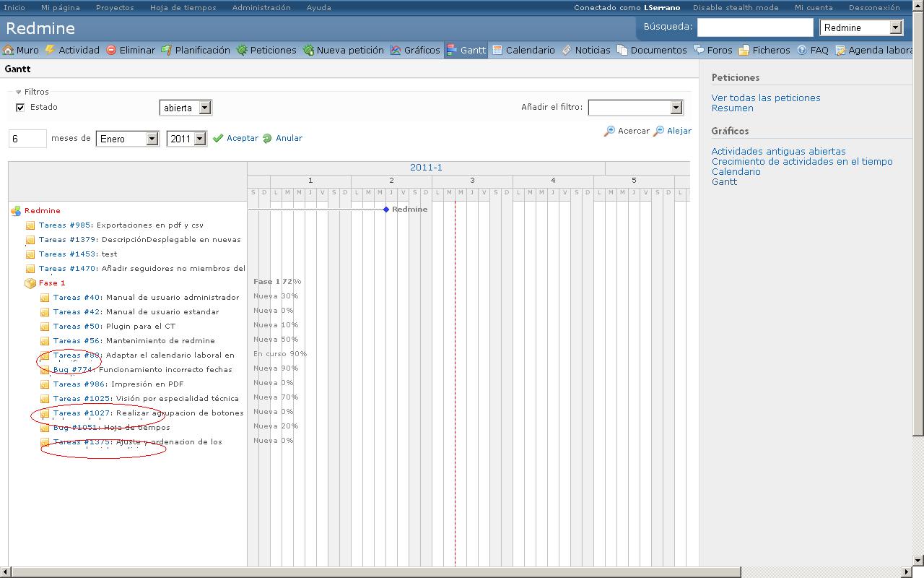Open Ver todas las peticiones
Image resolution: width=924 pixels, height=578 pixels.
(x=766, y=98)
